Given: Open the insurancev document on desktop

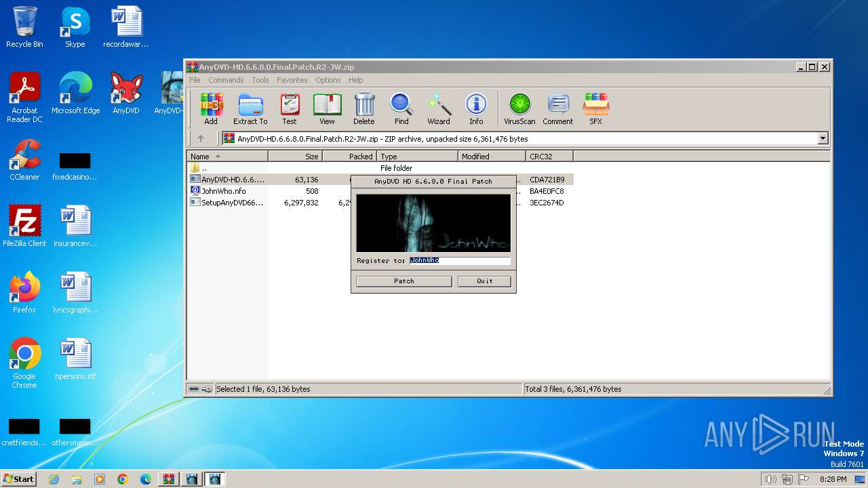Looking at the screenshot, I should (75, 226).
